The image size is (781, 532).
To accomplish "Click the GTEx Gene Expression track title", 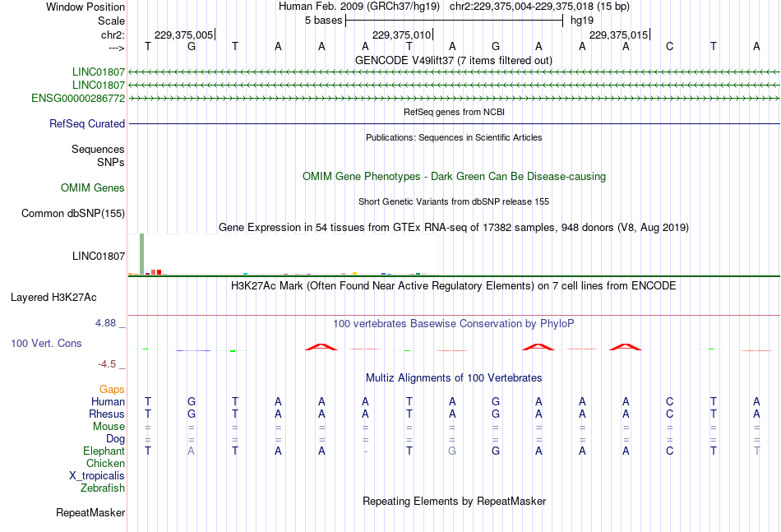I will tap(454, 228).
